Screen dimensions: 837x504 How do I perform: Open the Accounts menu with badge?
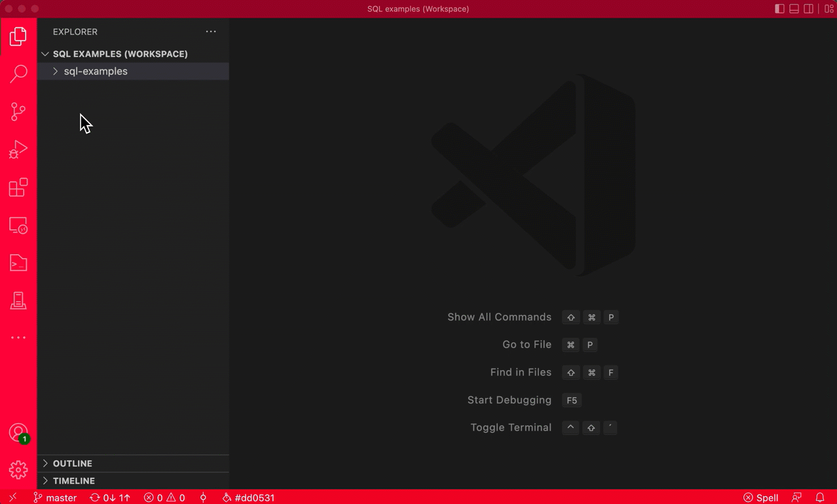coord(18,433)
